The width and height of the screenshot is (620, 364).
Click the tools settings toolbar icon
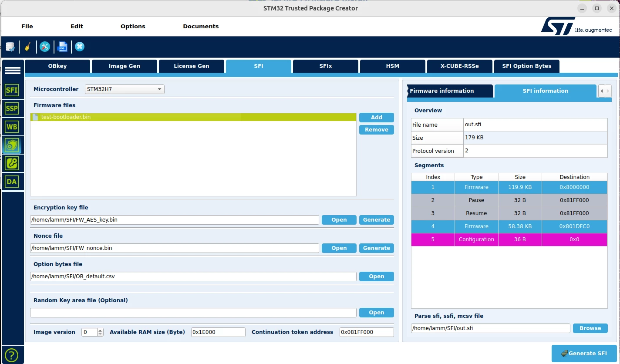(45, 47)
